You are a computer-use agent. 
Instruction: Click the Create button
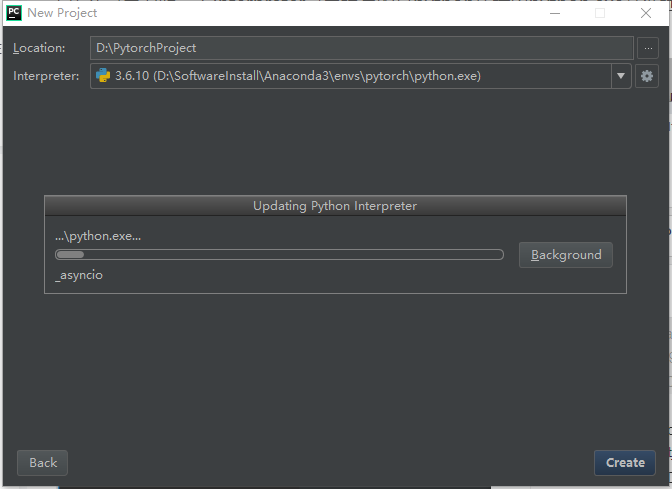tap(625, 462)
